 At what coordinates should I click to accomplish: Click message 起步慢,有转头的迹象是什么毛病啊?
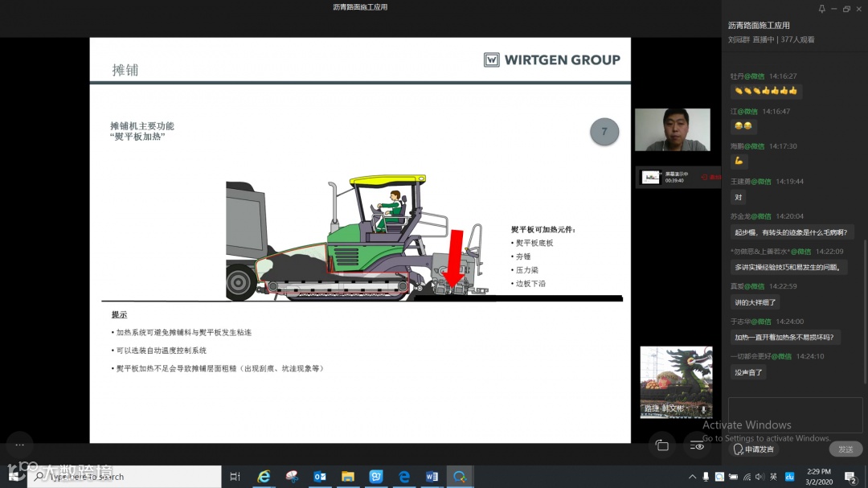[x=791, y=232]
